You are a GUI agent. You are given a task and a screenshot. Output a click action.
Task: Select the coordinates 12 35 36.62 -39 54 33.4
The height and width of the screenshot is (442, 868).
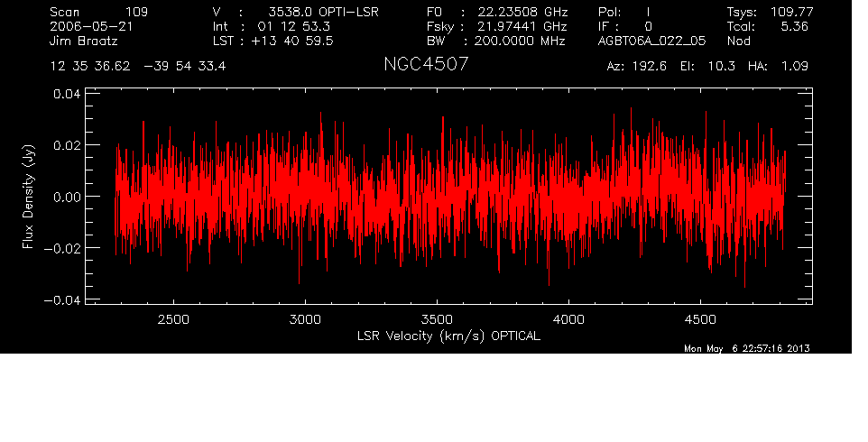pyautogui.click(x=138, y=67)
